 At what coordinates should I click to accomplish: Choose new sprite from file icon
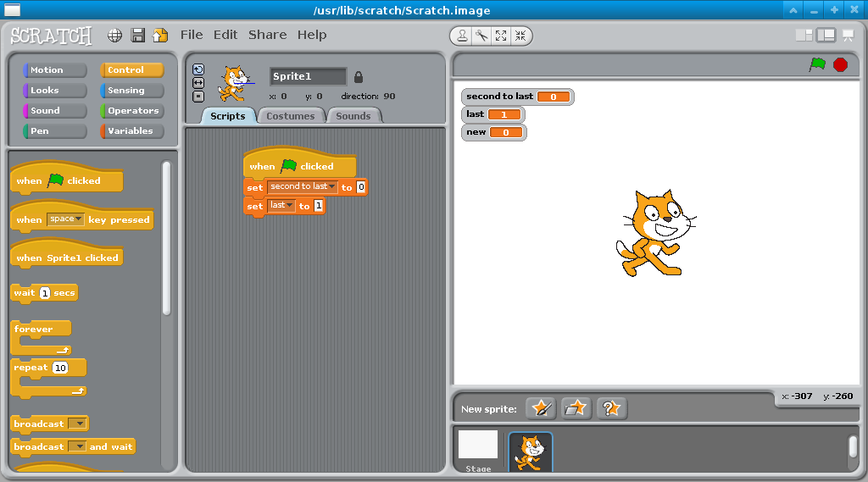pos(576,408)
